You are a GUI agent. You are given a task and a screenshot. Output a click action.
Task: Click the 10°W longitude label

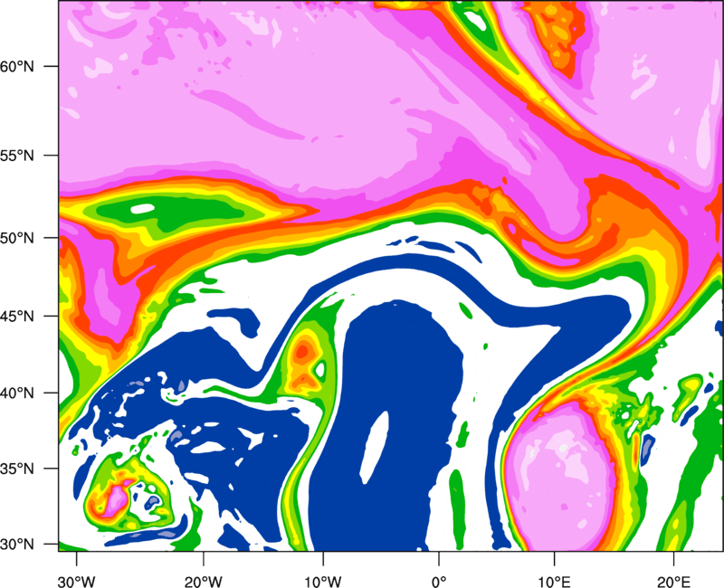(x=323, y=582)
